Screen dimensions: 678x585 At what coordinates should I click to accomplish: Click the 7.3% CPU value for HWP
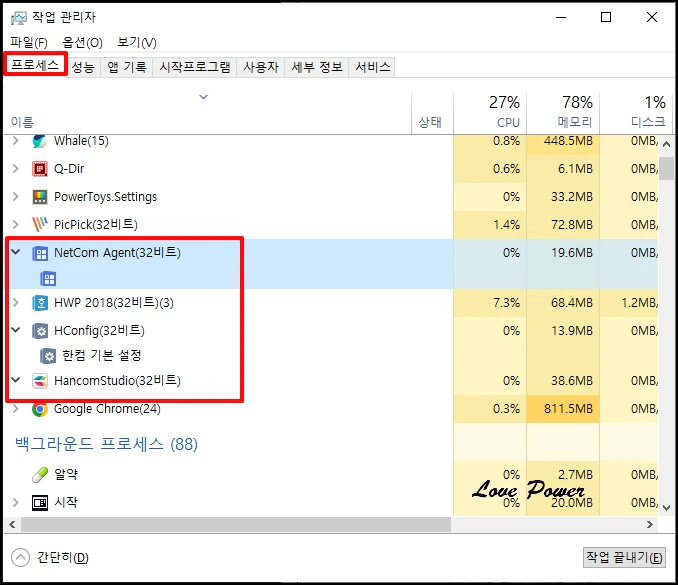pyautogui.click(x=506, y=303)
